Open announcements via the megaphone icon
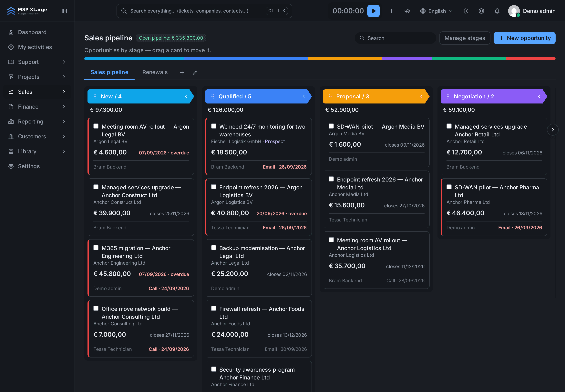Image resolution: width=565 pixels, height=392 pixels. (x=407, y=11)
